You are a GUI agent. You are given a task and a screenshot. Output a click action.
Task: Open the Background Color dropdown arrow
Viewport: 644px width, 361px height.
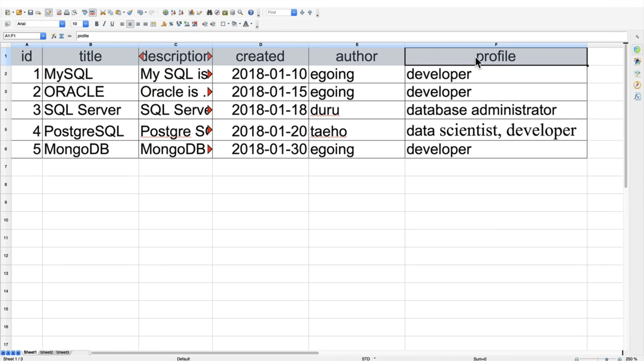tap(240, 24)
